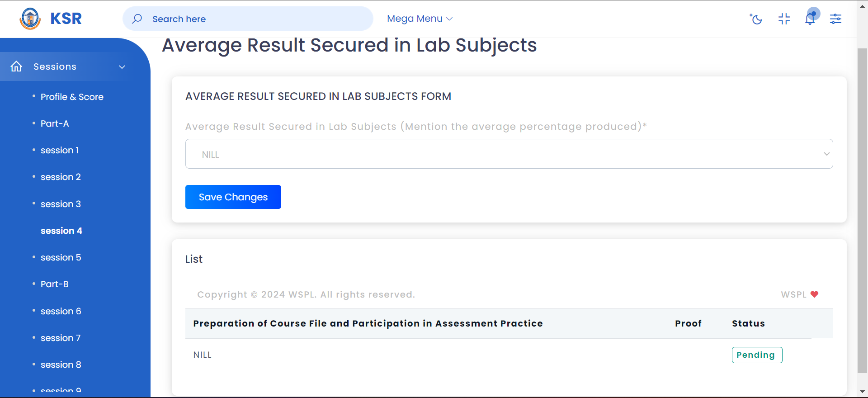Click the vertical page scrollbar
The width and height of the screenshot is (868, 398).
[863, 210]
